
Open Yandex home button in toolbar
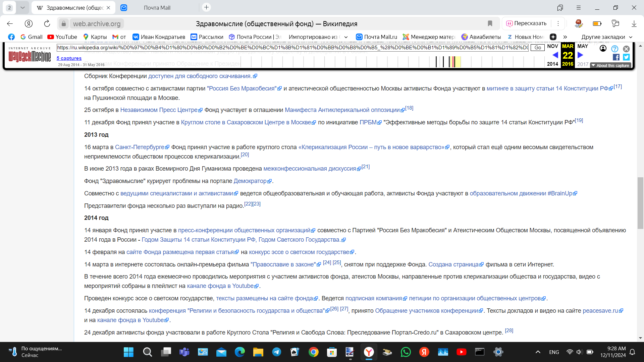coord(29,23)
